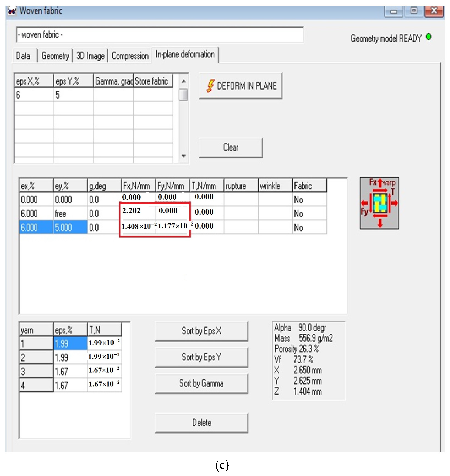Open the 3D Image tab
This screenshot has width=450, height=476.
90,56
